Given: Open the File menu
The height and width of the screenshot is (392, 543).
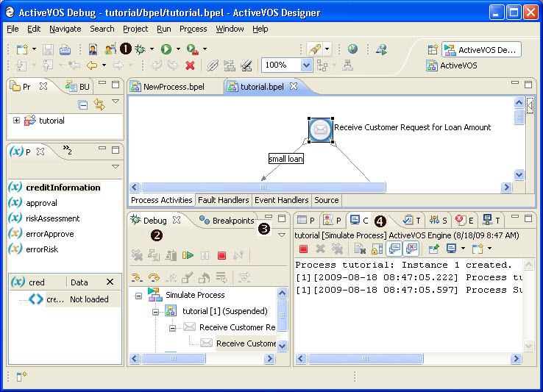Looking at the screenshot, I should (13, 29).
